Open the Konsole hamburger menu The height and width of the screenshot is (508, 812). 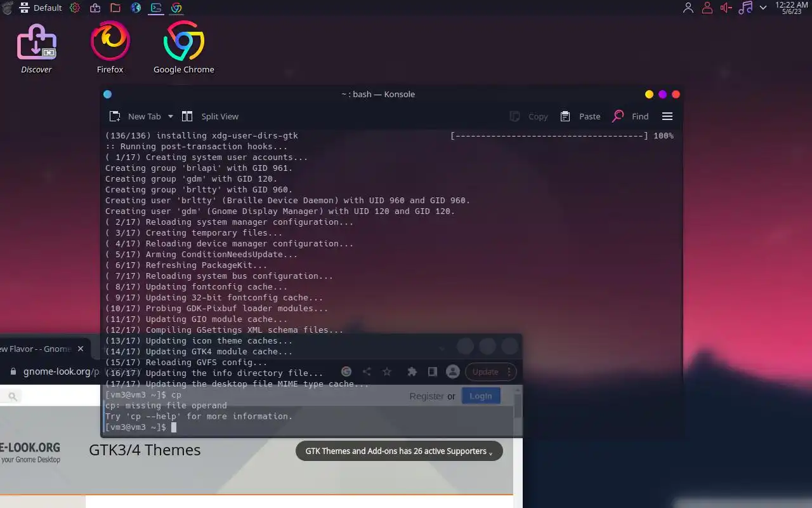click(x=667, y=116)
